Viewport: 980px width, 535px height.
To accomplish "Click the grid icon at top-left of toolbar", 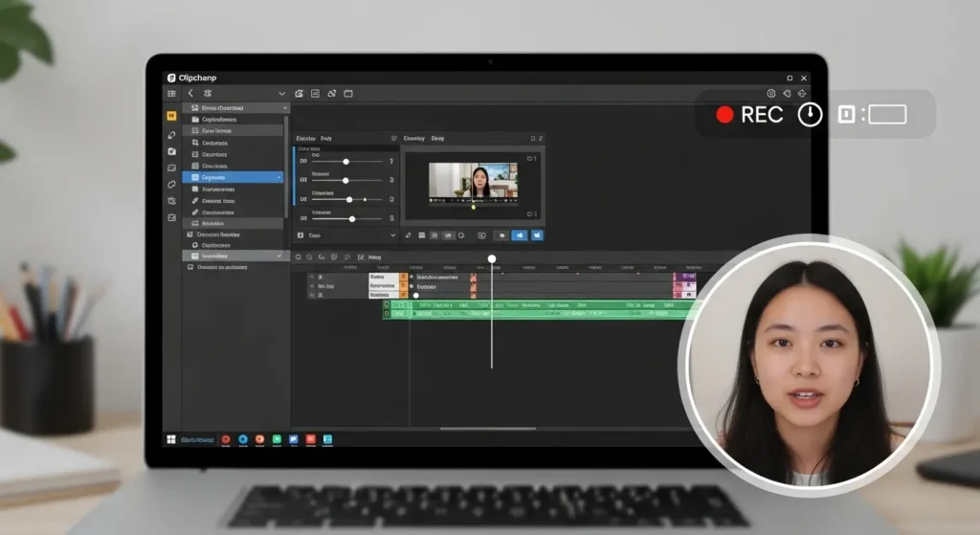I will (x=171, y=94).
